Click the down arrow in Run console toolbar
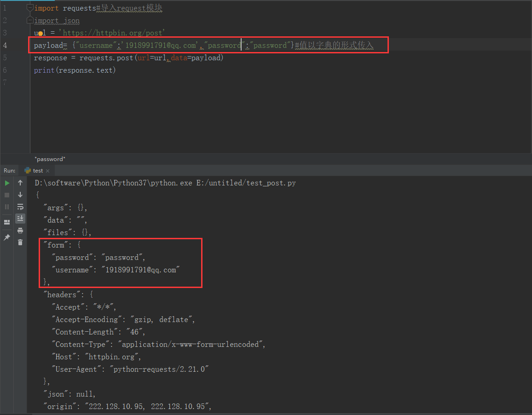The width and height of the screenshot is (532, 415). point(20,195)
